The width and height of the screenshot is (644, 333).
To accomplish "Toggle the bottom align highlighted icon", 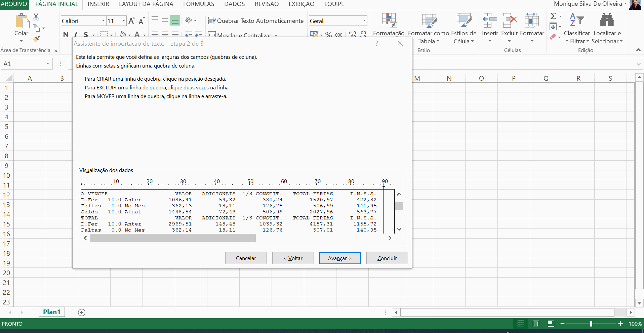I will point(175,20).
